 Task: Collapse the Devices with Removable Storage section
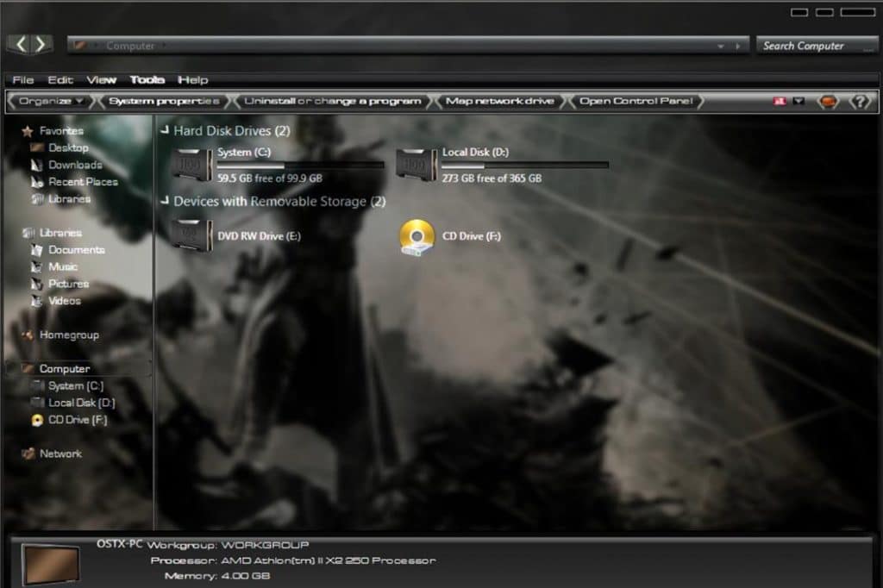click(164, 201)
